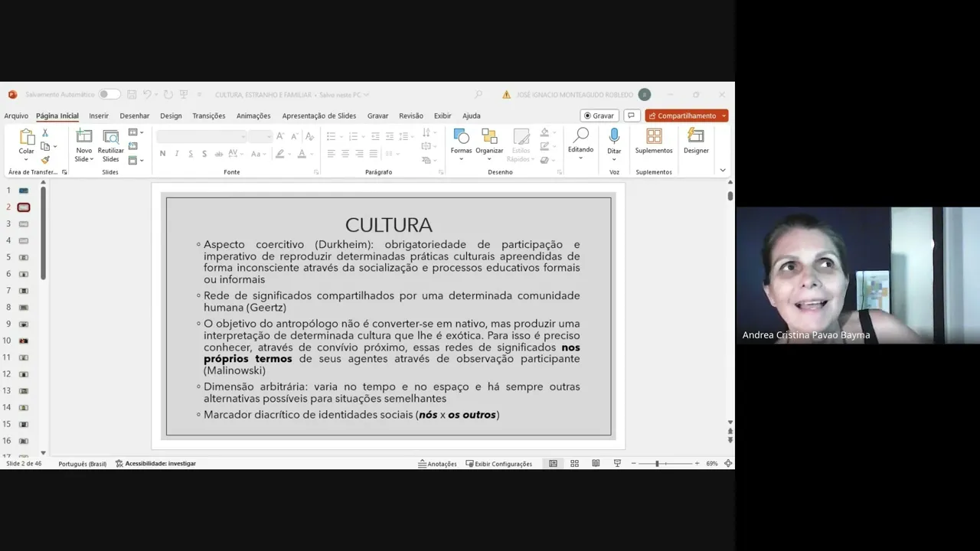The width and height of the screenshot is (980, 551).
Task: Open the Fonte dialog launcher
Action: 316,172
